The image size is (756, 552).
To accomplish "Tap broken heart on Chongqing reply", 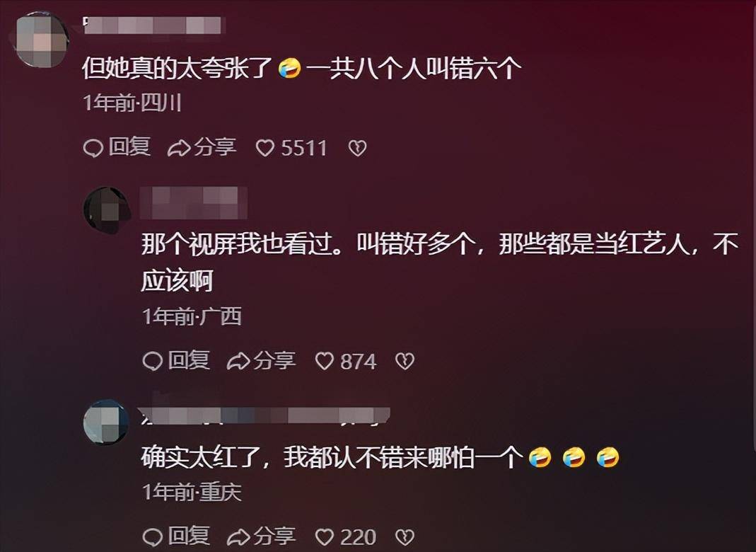I will pyautogui.click(x=405, y=536).
